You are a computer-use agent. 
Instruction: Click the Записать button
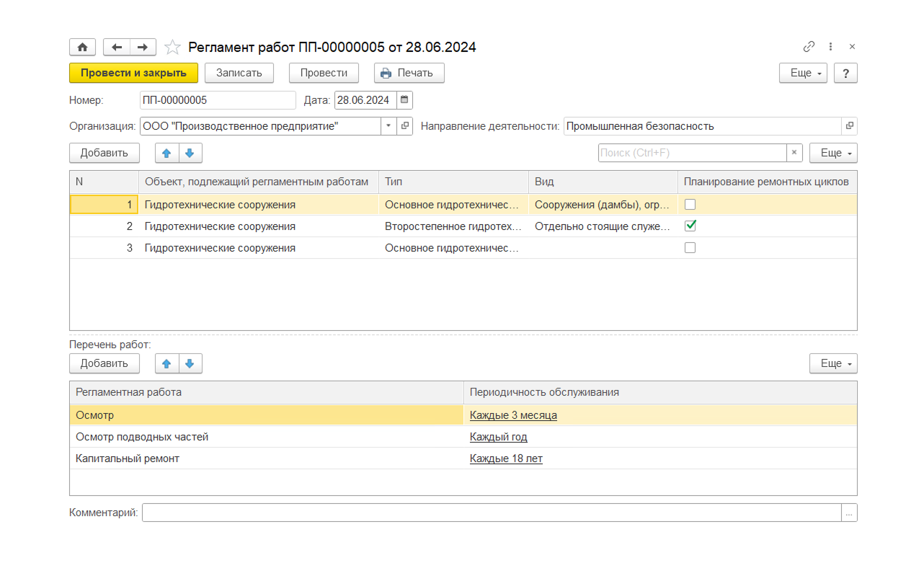point(239,73)
